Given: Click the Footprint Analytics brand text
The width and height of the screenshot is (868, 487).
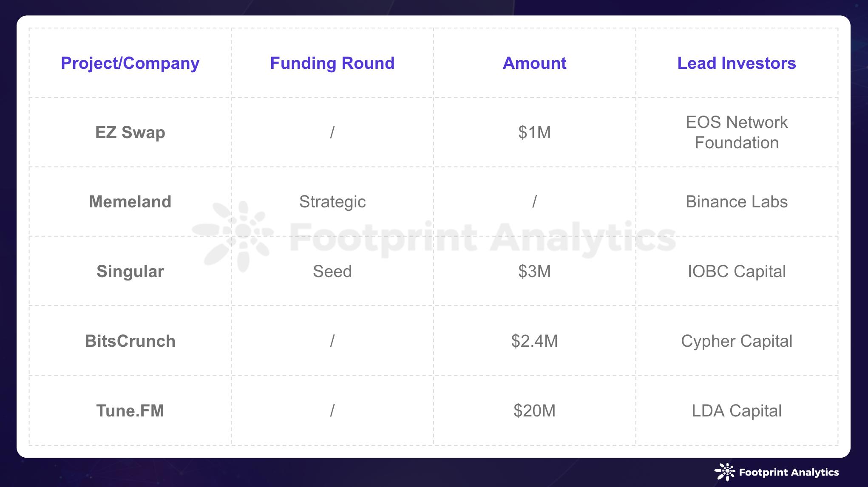Looking at the screenshot, I should (x=789, y=473).
